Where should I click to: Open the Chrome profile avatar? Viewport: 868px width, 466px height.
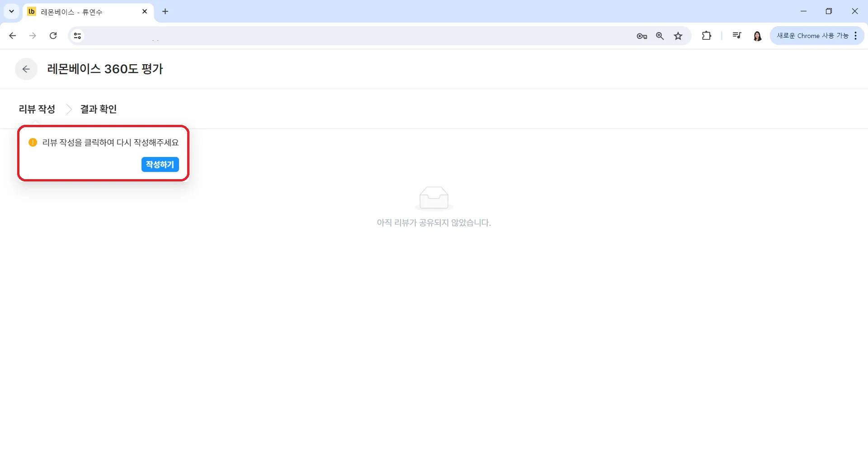click(x=758, y=36)
